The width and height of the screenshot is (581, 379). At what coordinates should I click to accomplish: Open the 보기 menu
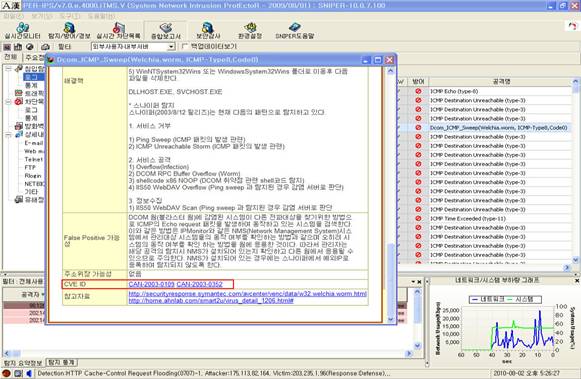coord(42,16)
